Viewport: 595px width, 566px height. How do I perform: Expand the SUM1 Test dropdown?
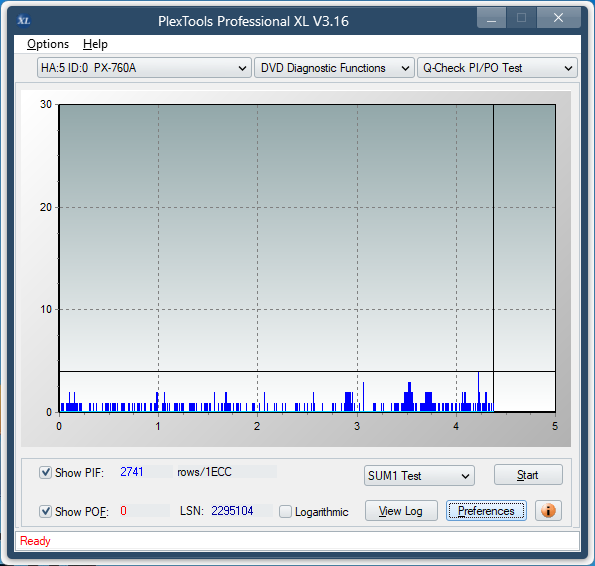(419, 476)
